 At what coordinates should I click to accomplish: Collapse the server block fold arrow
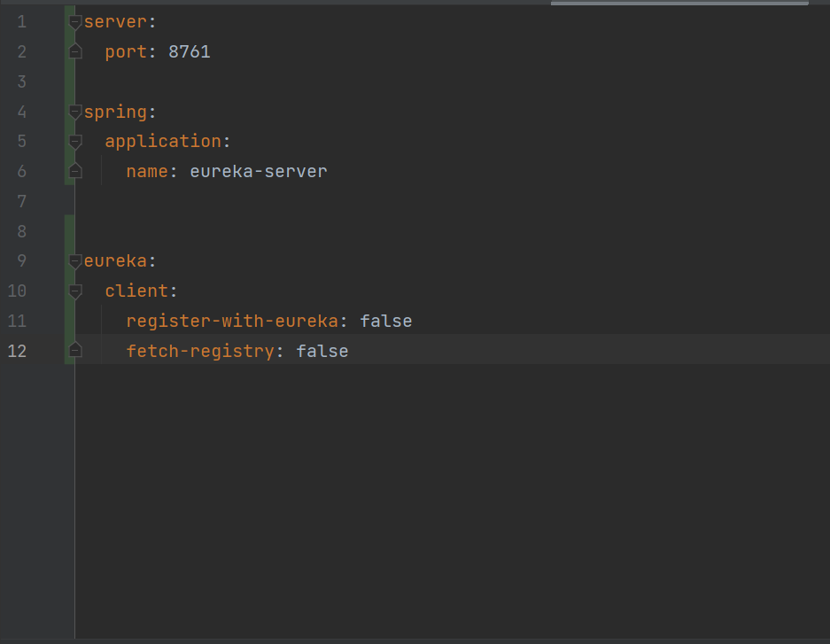pyautogui.click(x=74, y=21)
